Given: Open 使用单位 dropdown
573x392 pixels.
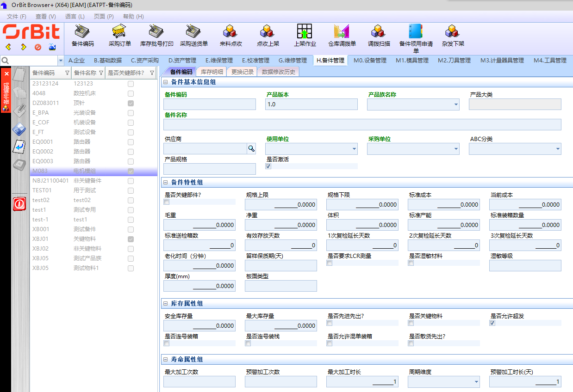Looking at the screenshot, I should pos(354,149).
